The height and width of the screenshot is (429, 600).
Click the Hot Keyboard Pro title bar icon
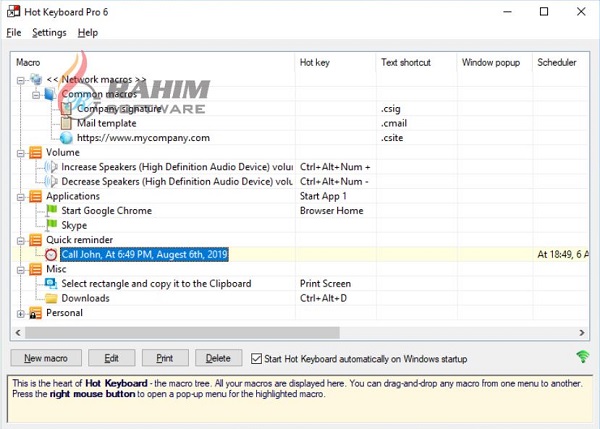click(13, 11)
